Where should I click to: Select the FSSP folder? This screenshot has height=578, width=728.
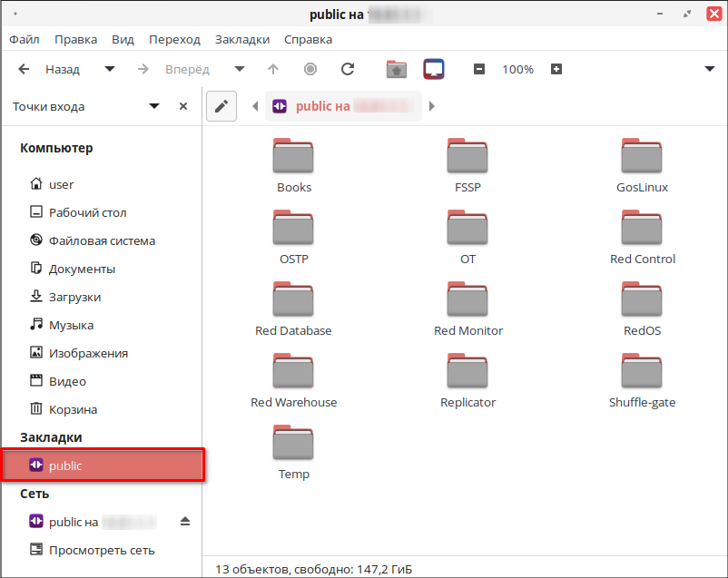[x=467, y=166]
